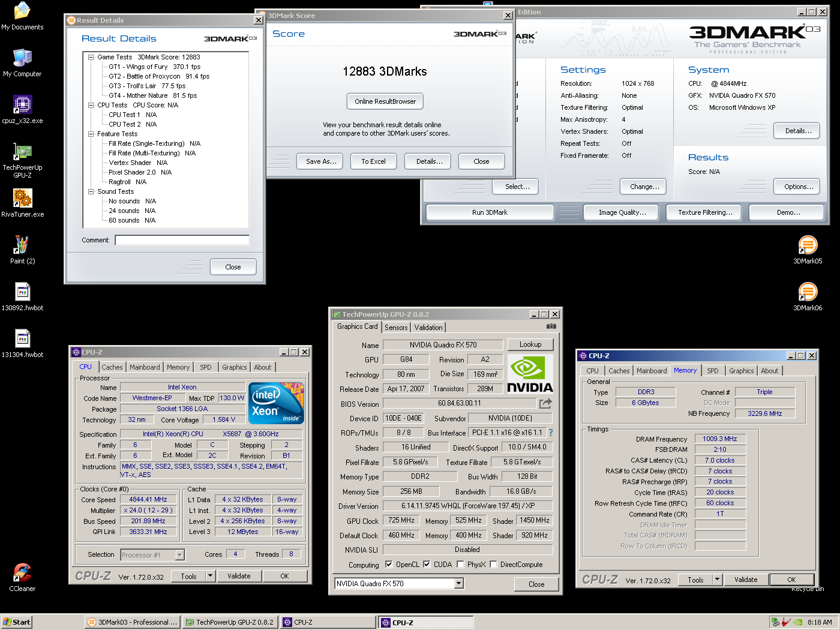840x630 pixels.
Task: Open Paint (2) desktop shortcut
Action: (22, 250)
